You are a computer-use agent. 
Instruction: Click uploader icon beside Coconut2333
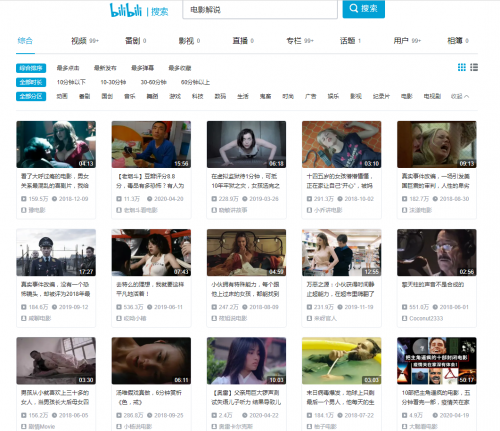click(404, 318)
